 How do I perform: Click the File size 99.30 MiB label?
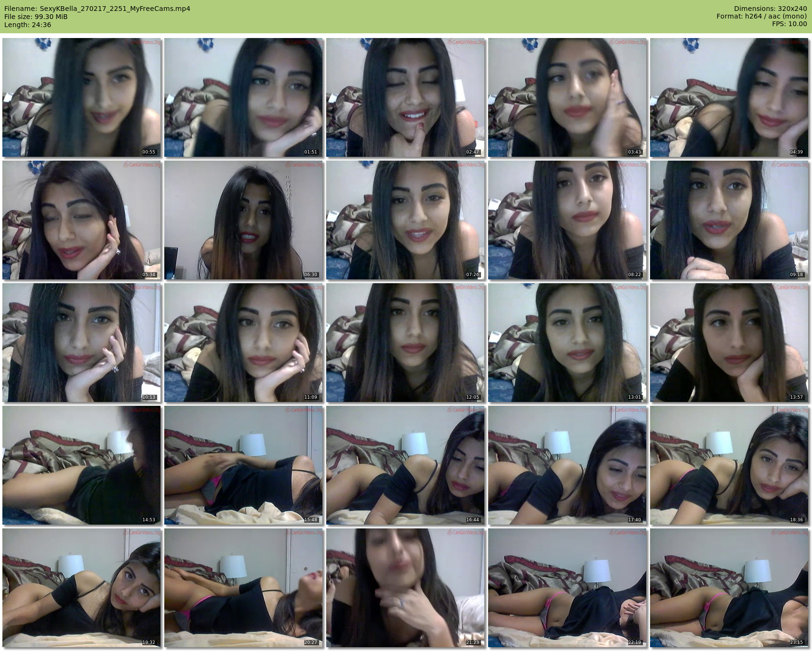pyautogui.click(x=36, y=17)
